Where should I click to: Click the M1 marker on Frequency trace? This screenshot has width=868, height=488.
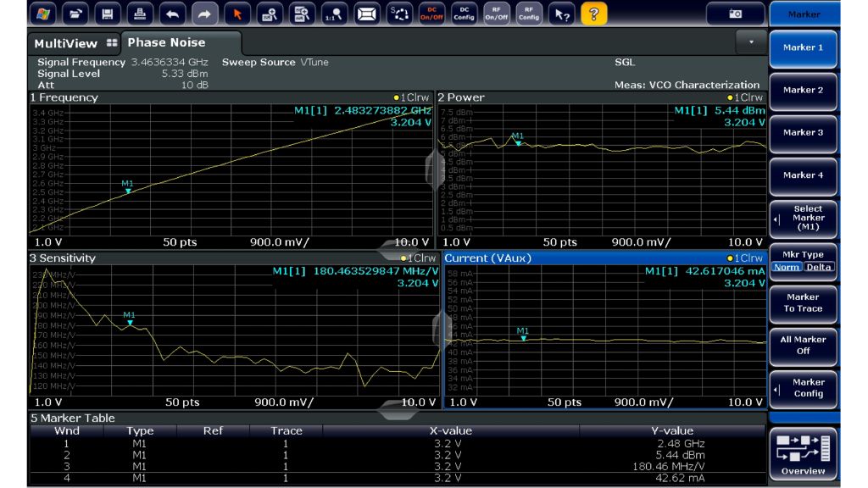(x=128, y=191)
